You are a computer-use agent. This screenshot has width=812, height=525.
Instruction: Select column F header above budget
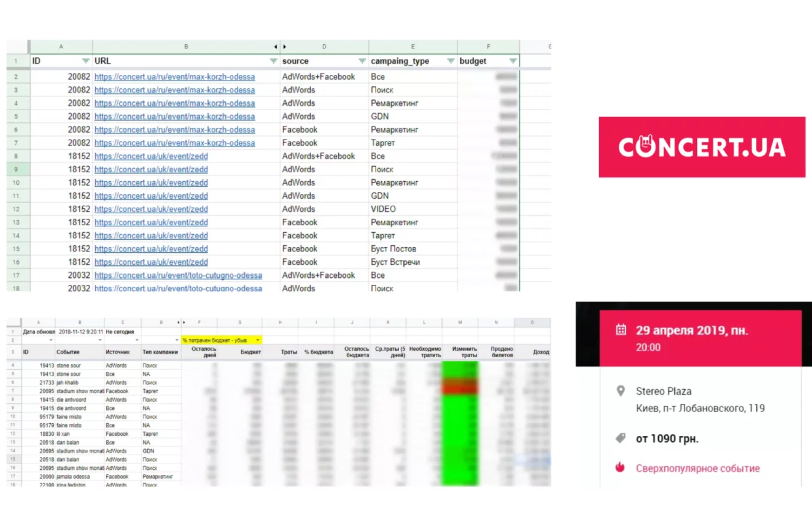click(488, 46)
